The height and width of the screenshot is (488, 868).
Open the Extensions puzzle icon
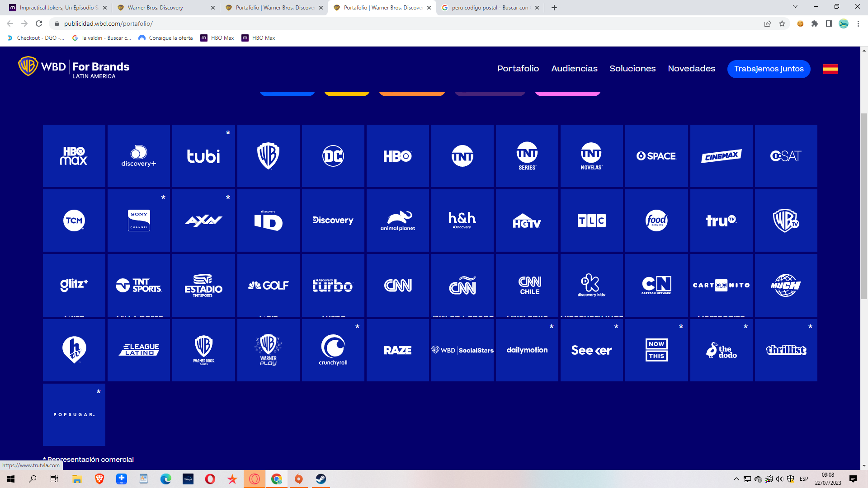coord(815,23)
